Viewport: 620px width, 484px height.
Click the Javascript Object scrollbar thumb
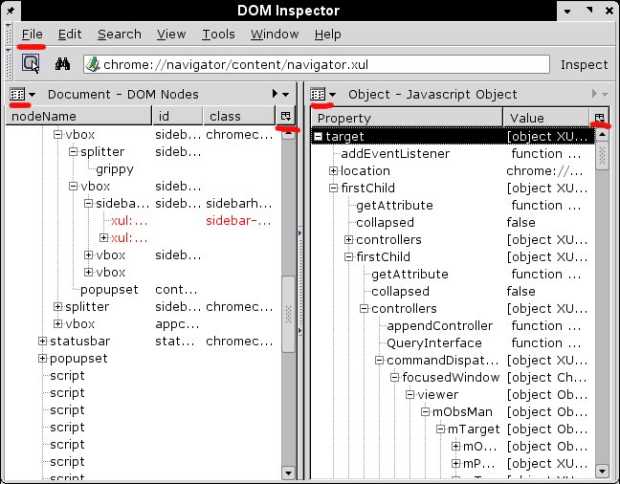point(602,156)
